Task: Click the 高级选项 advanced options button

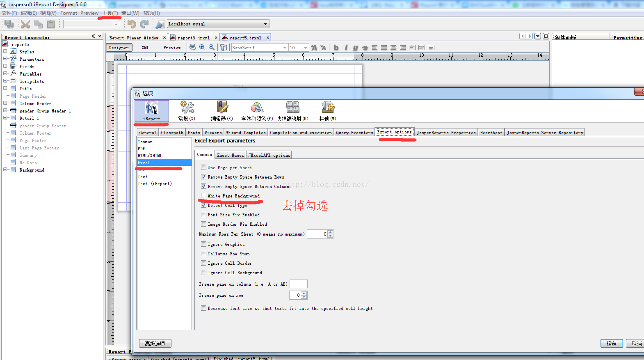Action: [x=155, y=344]
